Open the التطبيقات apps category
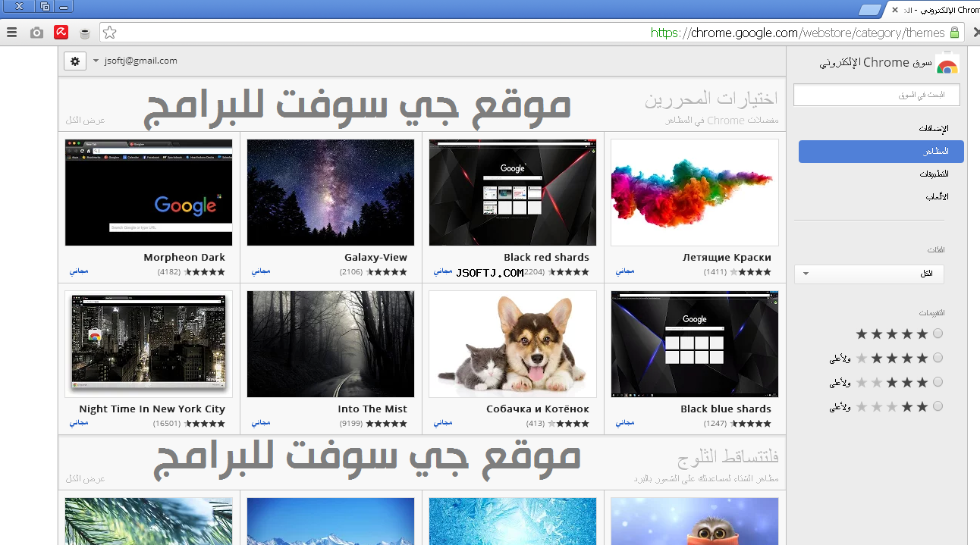 point(934,174)
